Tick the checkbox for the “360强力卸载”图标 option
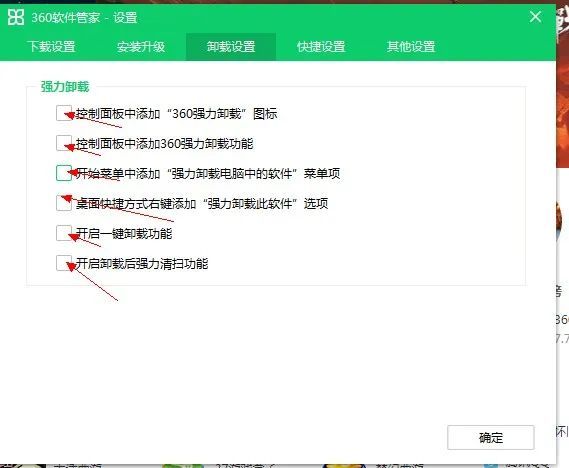The width and height of the screenshot is (569, 468). tap(64, 113)
